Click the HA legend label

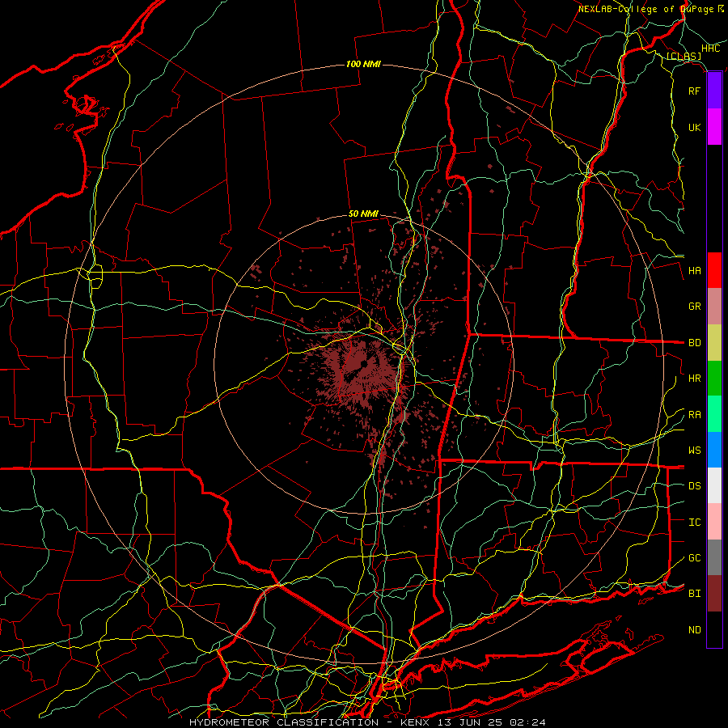tap(695, 271)
